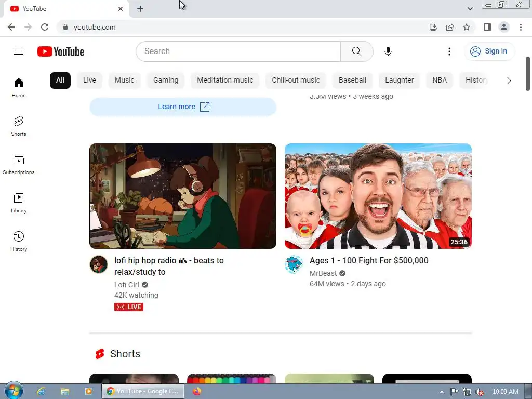Select the NBA filter chip
This screenshot has height=399, width=532.
click(440, 81)
